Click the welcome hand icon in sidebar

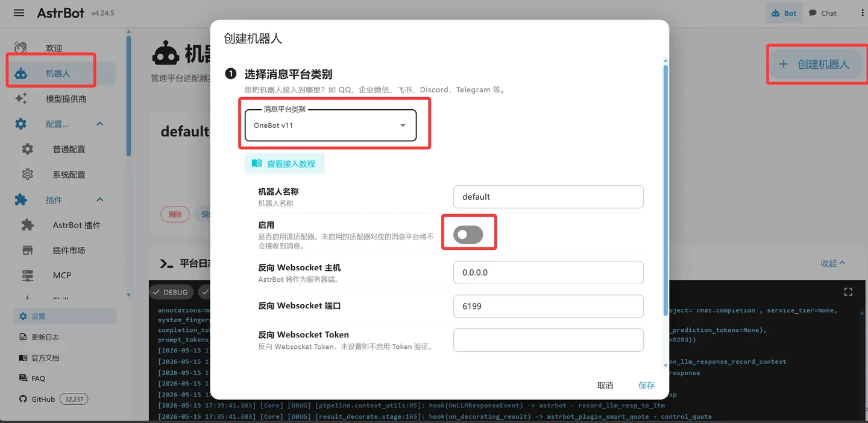(21, 48)
